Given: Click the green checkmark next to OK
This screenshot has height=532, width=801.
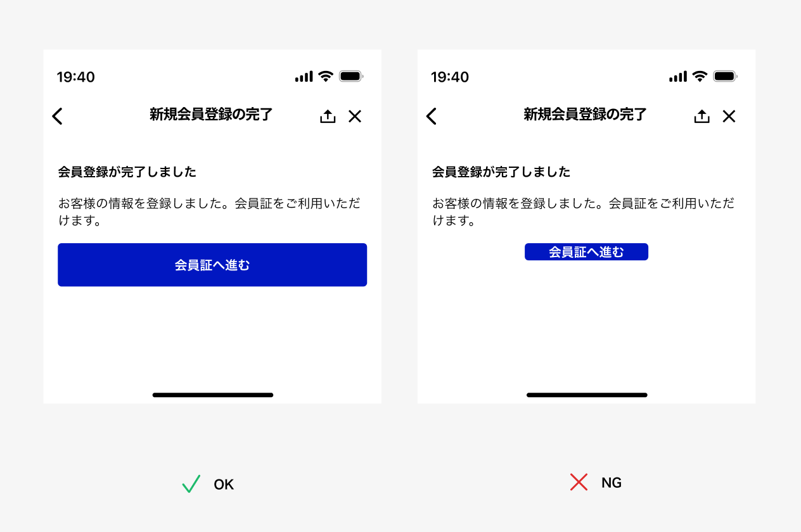Looking at the screenshot, I should pos(191,484).
